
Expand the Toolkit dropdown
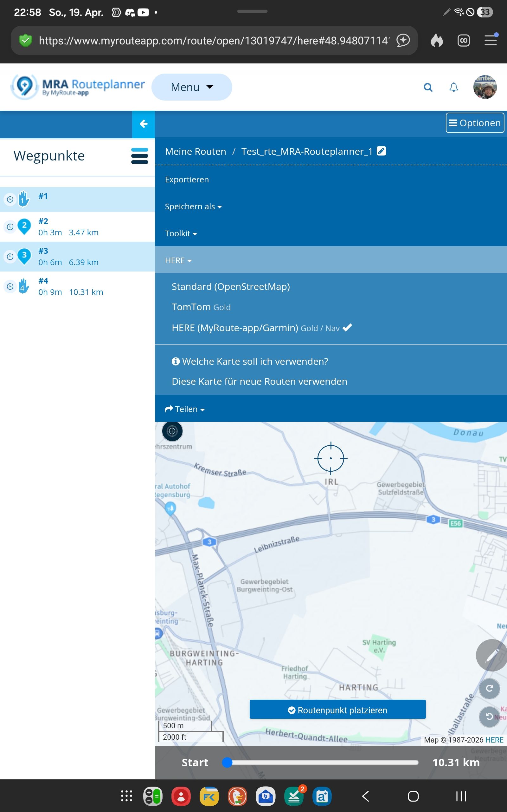181,233
